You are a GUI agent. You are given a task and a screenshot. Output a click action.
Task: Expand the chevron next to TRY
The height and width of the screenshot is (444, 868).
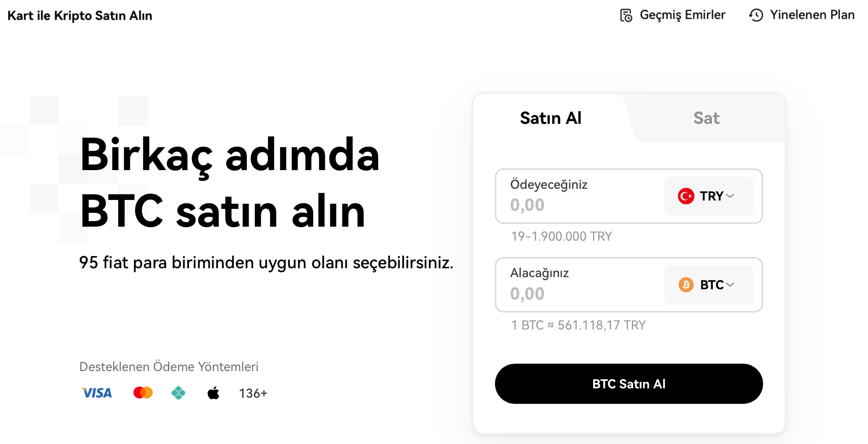tap(730, 196)
